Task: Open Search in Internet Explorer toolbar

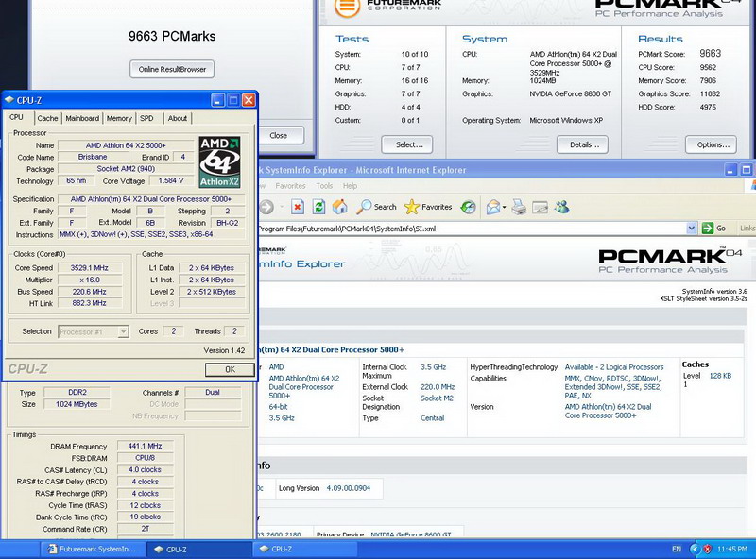Action: coord(376,207)
